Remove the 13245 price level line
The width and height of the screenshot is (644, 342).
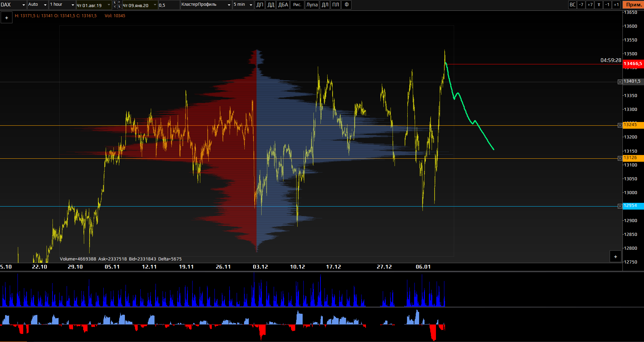(x=620, y=125)
